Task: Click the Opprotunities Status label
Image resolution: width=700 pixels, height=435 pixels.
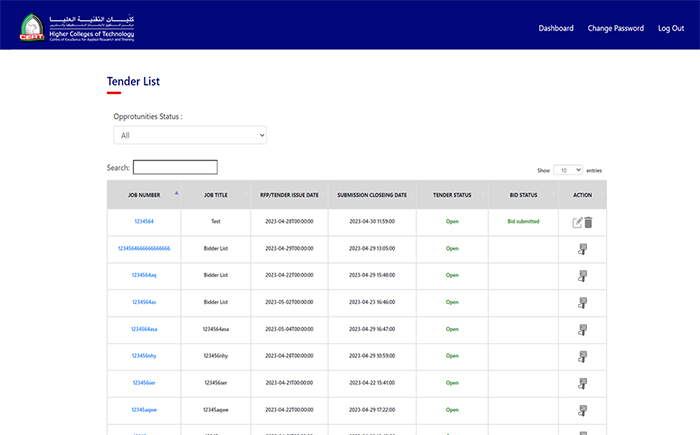Action: pos(148,117)
